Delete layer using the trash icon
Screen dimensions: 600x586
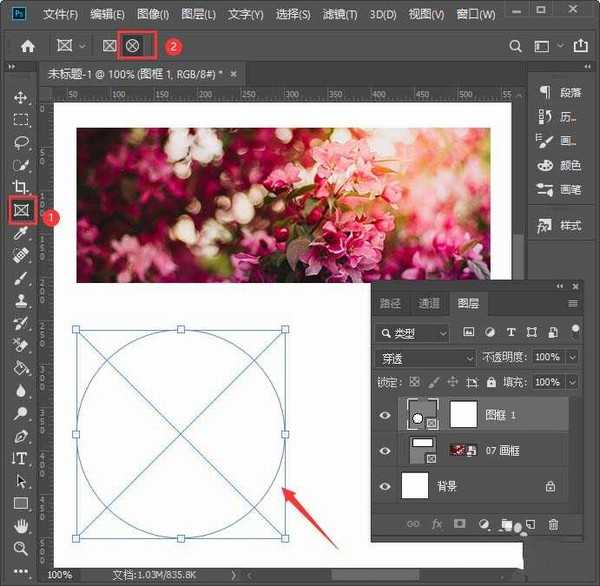(553, 523)
